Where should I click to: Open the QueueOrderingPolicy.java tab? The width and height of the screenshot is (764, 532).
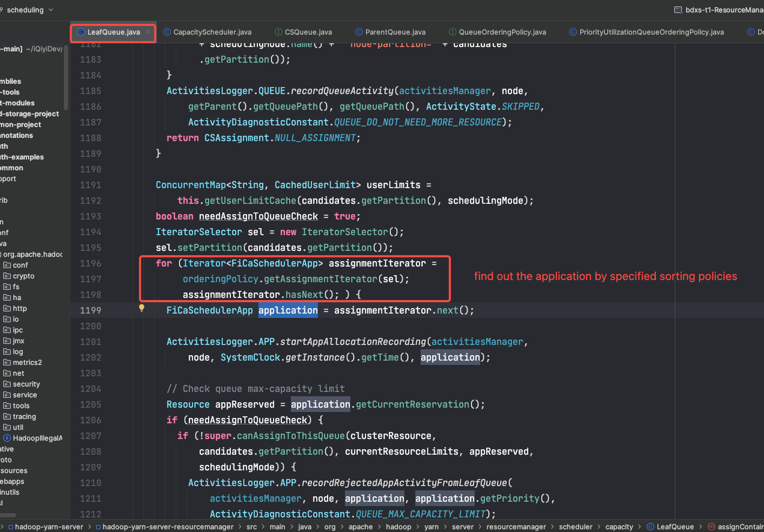[502, 32]
